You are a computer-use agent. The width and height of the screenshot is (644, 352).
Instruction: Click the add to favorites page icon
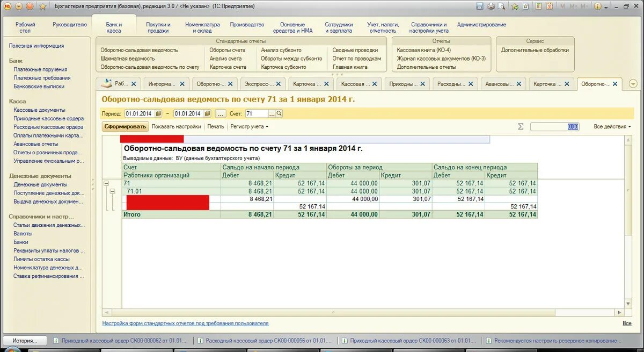(x=525, y=6)
